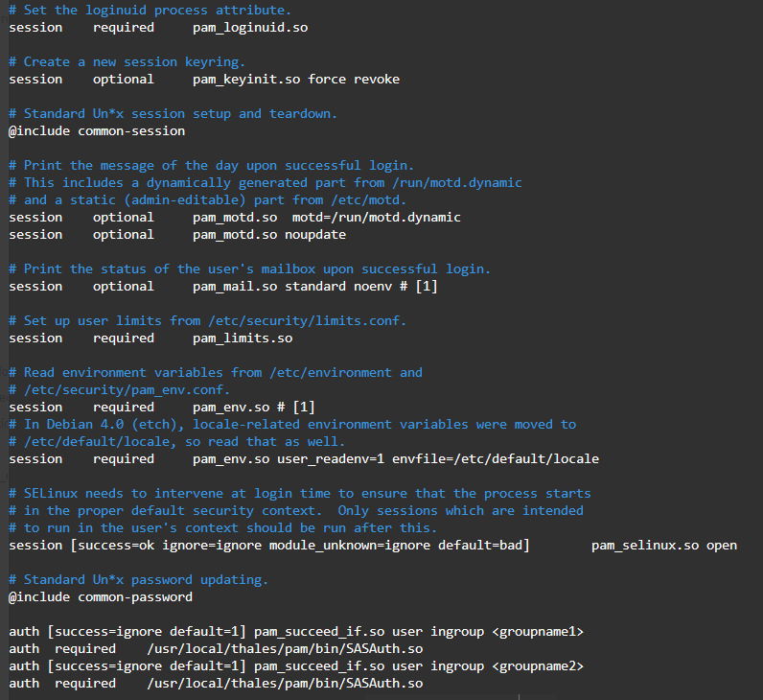Place cursor on '@include common-session' line
The image size is (763, 700).
(97, 130)
